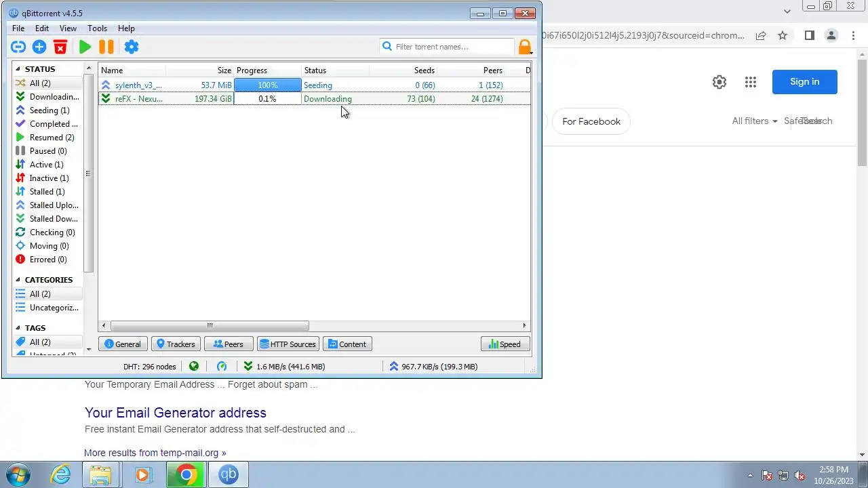The image size is (868, 488).
Task: Open the All filters dropdown in Chrome
Action: tap(754, 121)
